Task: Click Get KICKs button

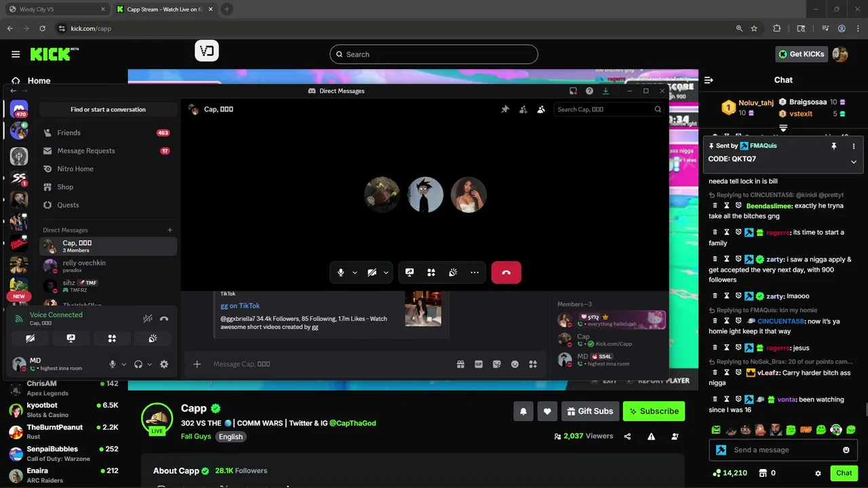Action: 802,54
